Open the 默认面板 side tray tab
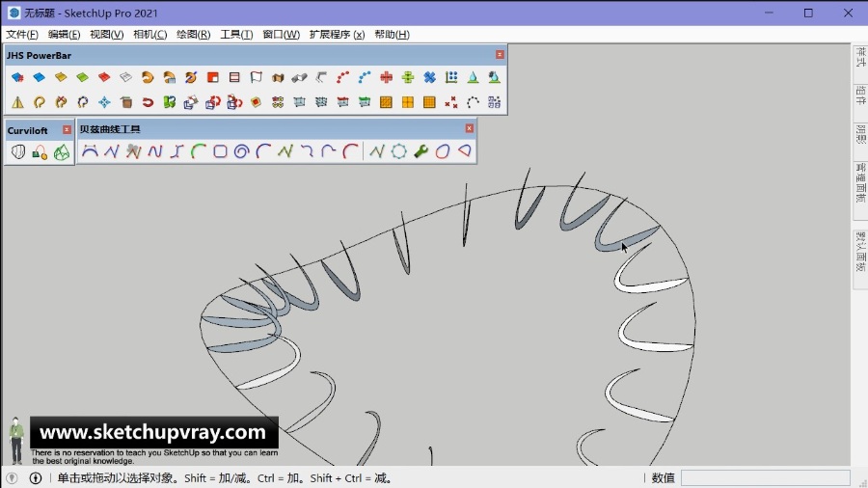The height and width of the screenshot is (488, 868). click(x=860, y=251)
